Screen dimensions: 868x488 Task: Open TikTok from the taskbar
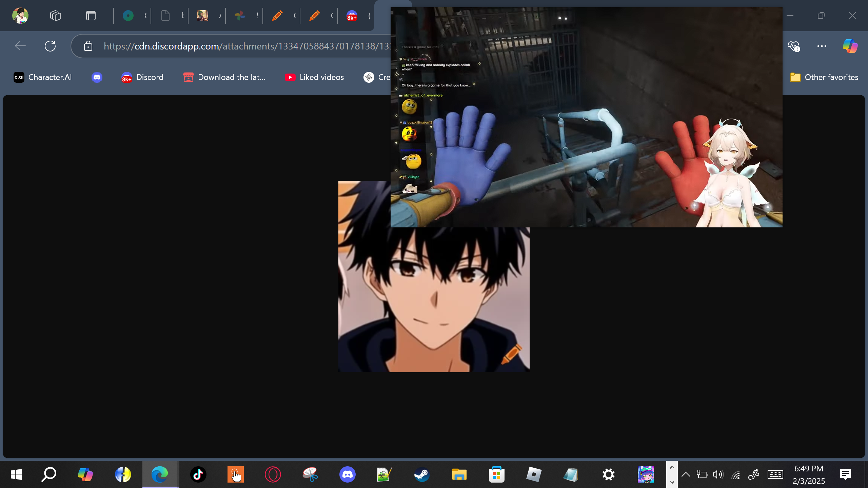coord(198,474)
